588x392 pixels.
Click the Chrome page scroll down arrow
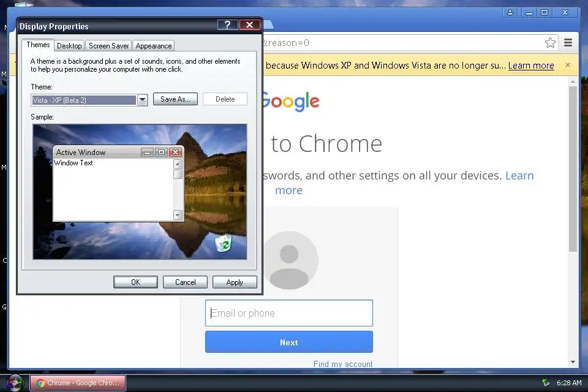pyautogui.click(x=573, y=362)
